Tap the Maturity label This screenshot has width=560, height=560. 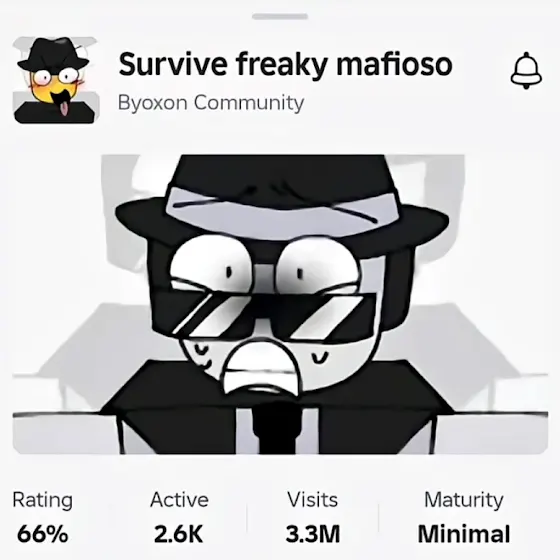click(x=464, y=500)
